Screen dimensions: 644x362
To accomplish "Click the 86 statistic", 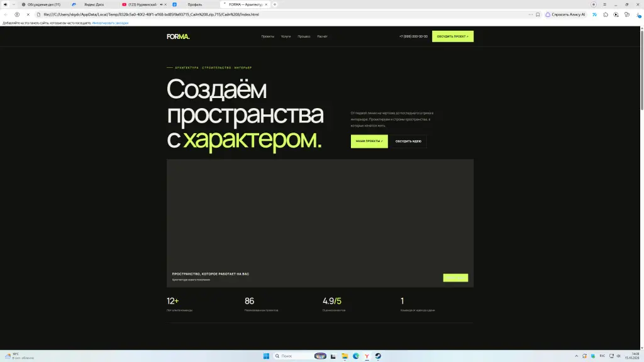I will [249, 301].
